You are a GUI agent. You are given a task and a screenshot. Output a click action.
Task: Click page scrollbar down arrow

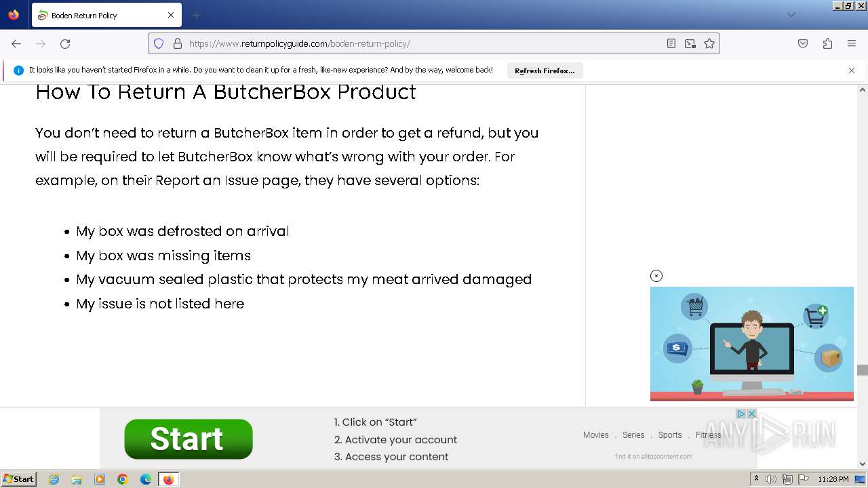[x=863, y=464]
